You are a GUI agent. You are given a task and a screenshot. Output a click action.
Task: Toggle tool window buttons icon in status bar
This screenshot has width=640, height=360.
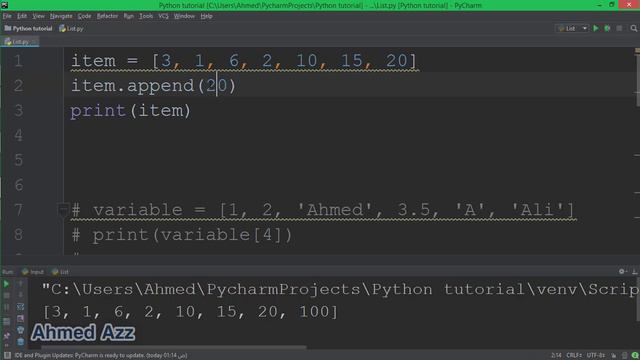(x=7, y=356)
